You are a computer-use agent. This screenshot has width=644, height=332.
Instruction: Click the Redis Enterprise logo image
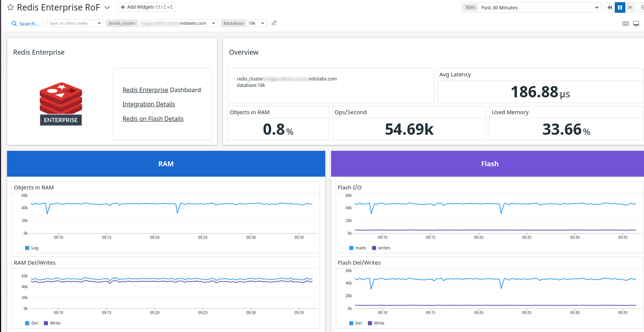click(x=61, y=104)
